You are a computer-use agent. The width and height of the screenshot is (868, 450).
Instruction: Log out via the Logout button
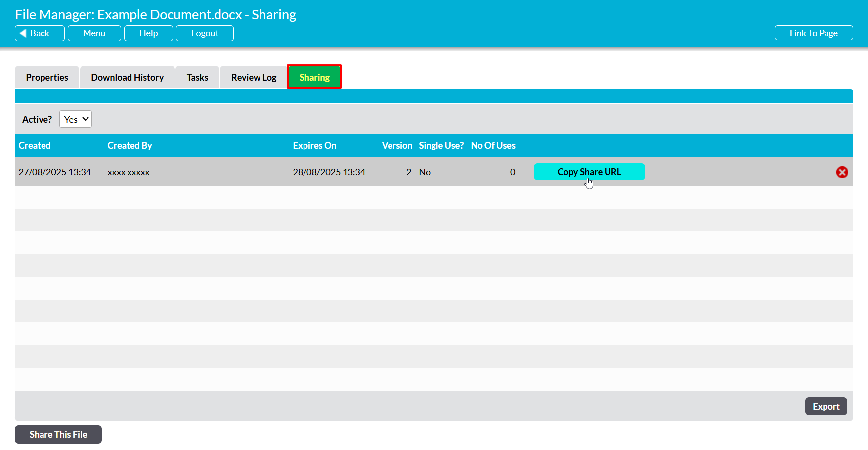(205, 33)
